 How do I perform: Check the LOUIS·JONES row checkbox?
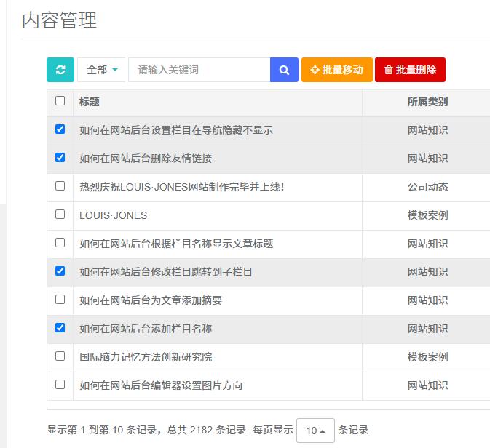[x=60, y=215]
